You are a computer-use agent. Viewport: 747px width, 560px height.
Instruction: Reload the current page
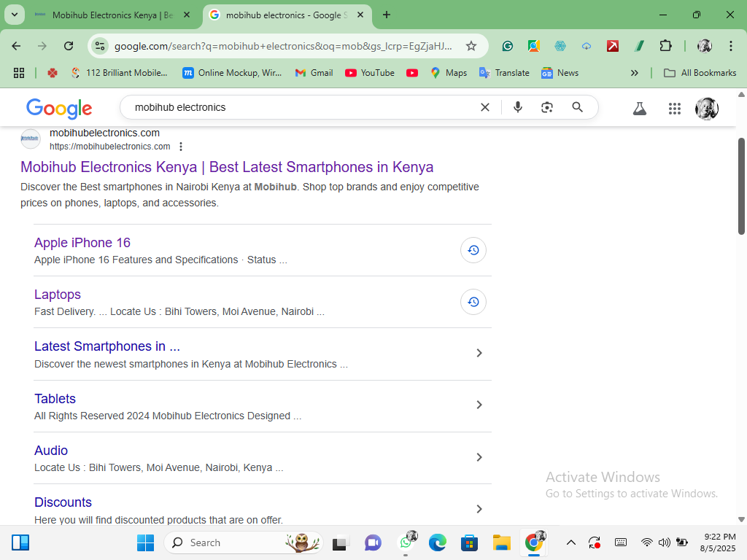[x=69, y=46]
